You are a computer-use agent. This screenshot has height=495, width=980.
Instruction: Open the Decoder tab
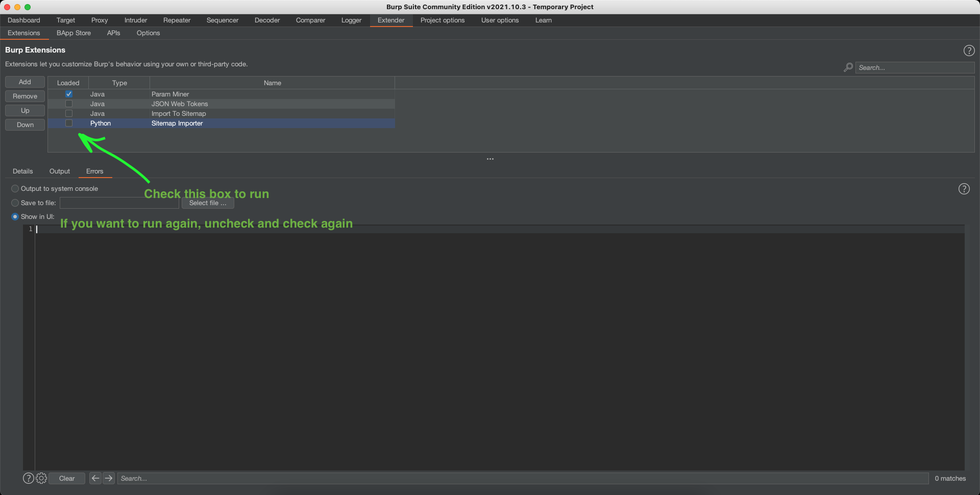pos(267,20)
